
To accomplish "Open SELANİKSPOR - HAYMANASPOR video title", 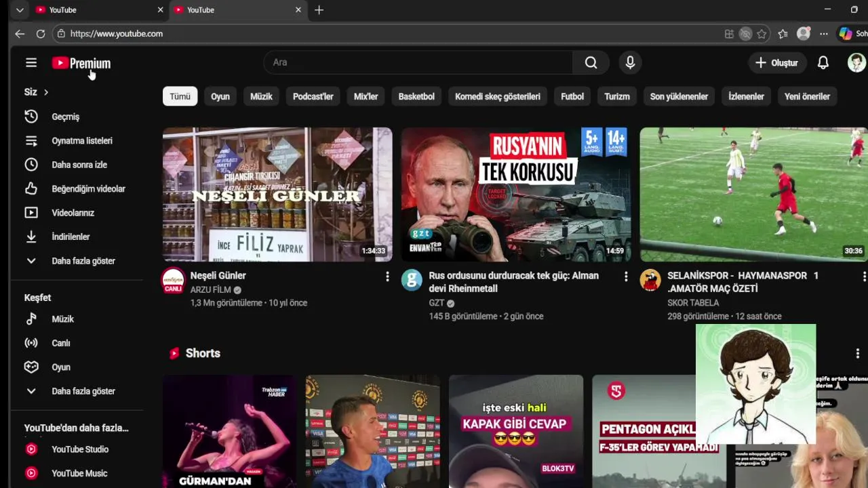I will coord(743,282).
